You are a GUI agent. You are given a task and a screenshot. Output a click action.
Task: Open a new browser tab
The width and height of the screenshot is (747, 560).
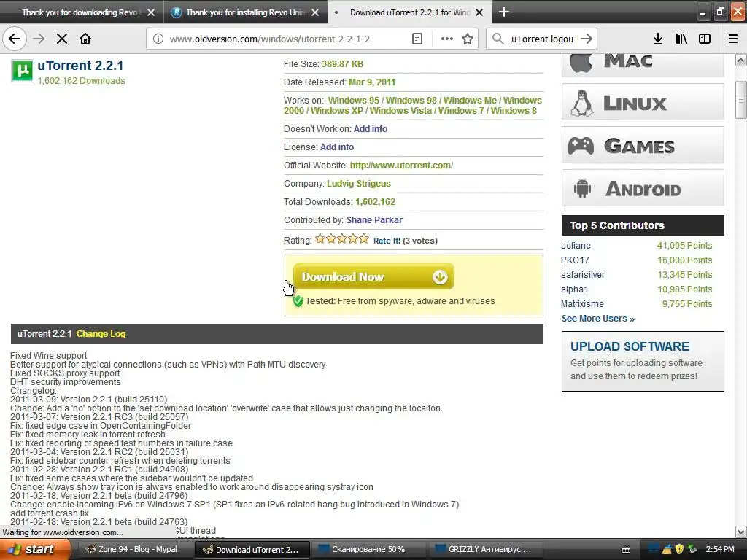coord(503,12)
